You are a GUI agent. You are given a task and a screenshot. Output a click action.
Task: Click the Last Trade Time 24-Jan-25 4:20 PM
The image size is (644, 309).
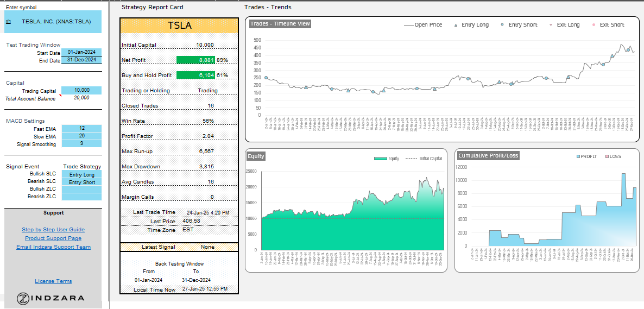coord(208,212)
